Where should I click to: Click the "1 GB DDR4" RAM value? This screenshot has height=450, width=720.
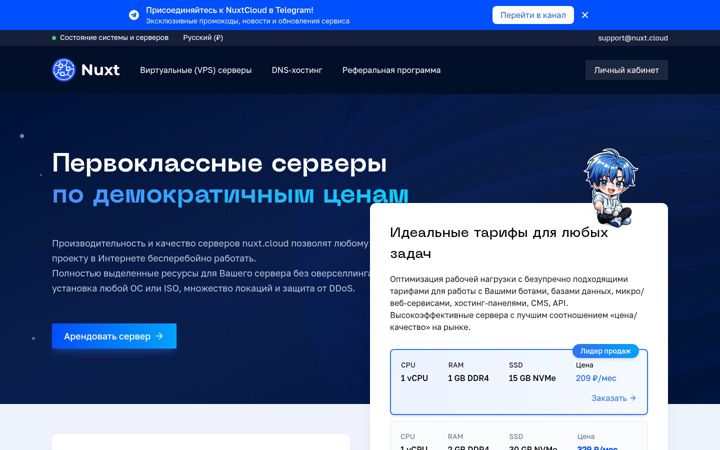[468, 378]
